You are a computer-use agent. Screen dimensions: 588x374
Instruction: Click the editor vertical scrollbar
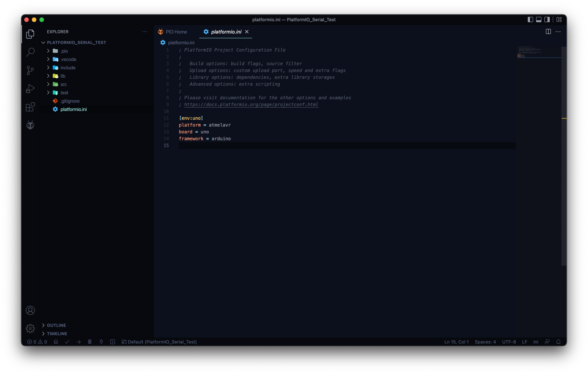564,156
